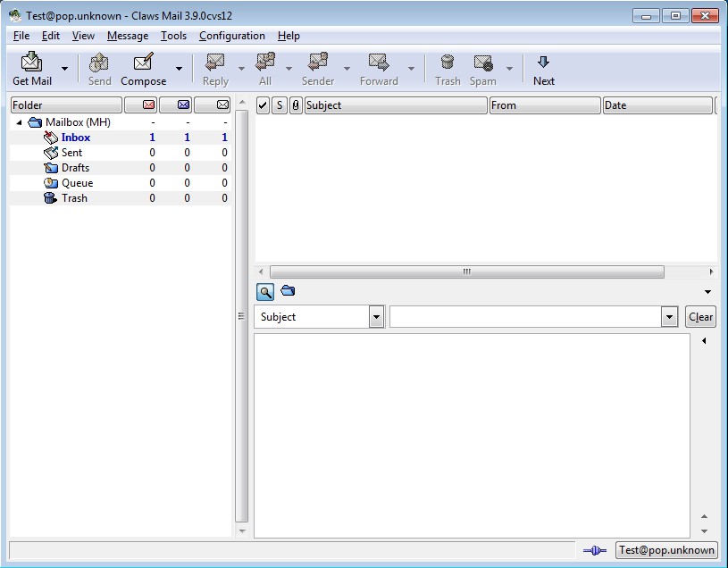Click the network connection status icon
Image resolution: width=728 pixels, height=568 pixels.
[595, 551]
